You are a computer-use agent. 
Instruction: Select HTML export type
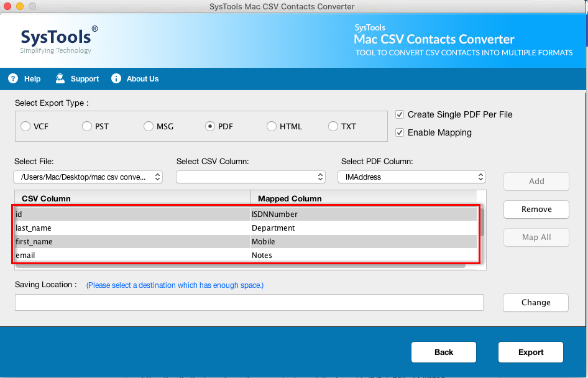point(272,126)
